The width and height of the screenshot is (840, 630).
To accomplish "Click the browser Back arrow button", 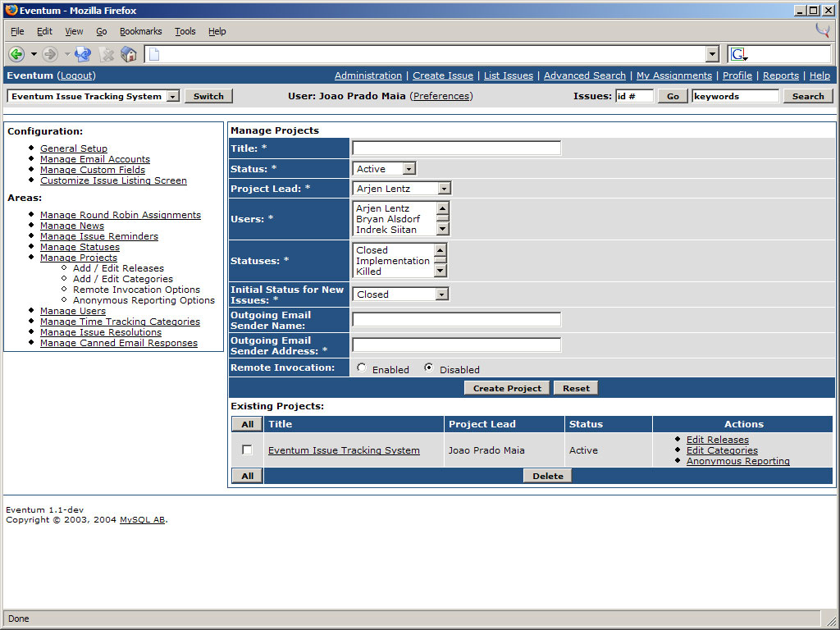I will [x=16, y=54].
